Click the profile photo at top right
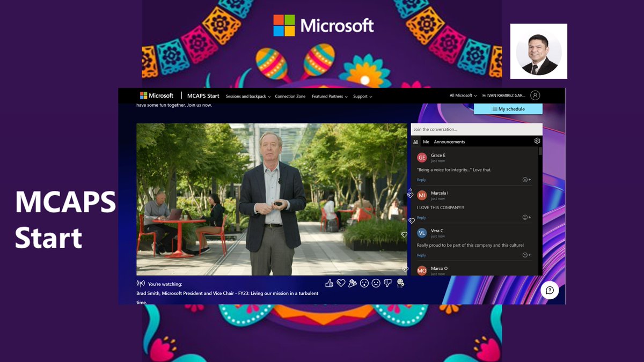The image size is (644, 362). 538,51
